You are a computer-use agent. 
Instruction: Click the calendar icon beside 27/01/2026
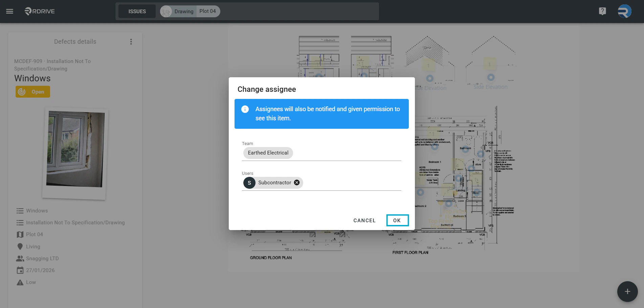pos(20,270)
